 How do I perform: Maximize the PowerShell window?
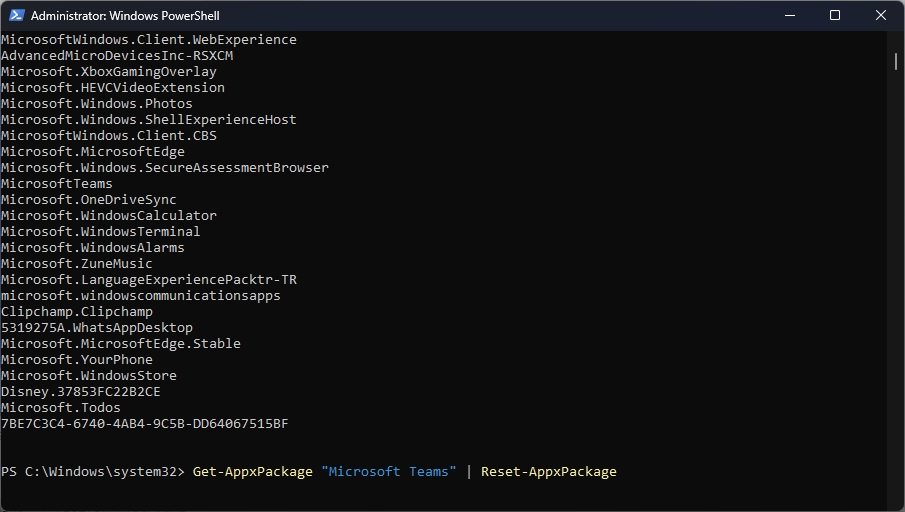(835, 16)
